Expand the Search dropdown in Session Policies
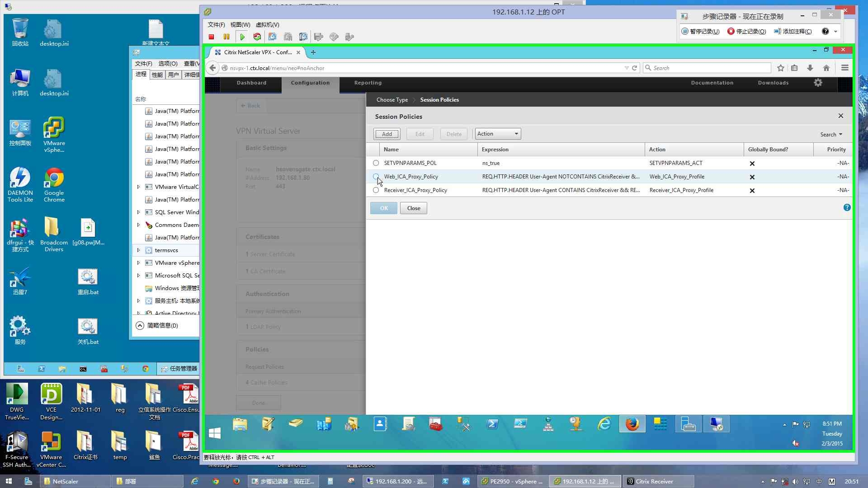868x488 pixels. [831, 134]
